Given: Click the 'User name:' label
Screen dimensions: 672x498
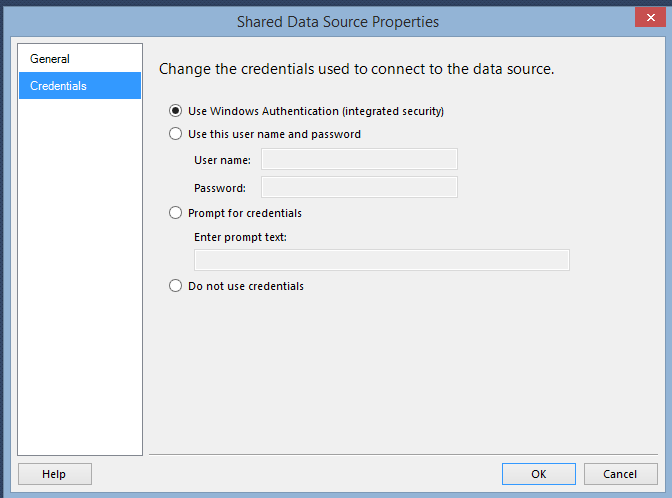Looking at the screenshot, I should pyautogui.click(x=222, y=160).
